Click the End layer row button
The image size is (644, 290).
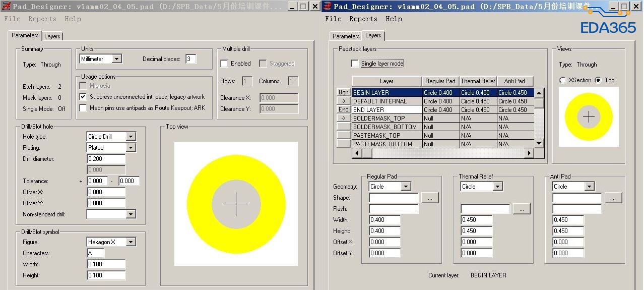343,109
